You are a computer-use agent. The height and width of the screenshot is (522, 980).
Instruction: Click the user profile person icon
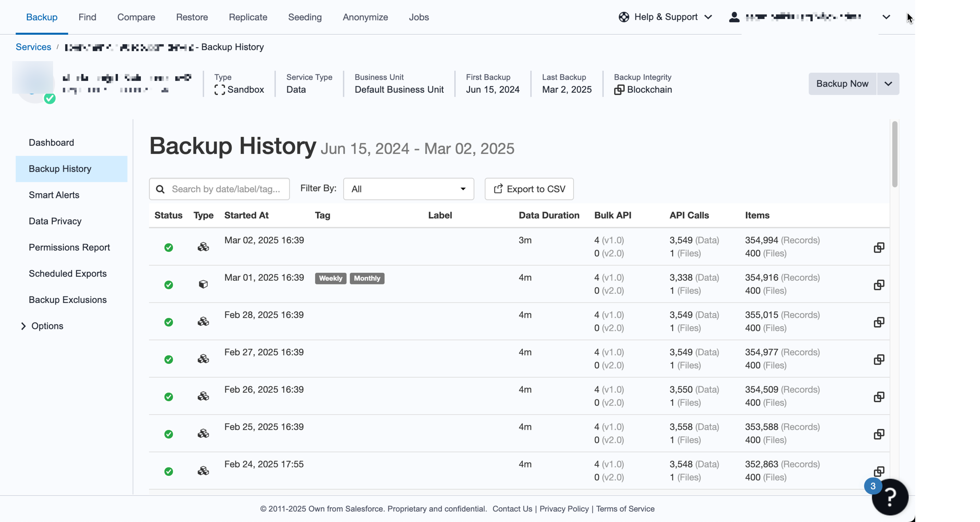click(735, 17)
